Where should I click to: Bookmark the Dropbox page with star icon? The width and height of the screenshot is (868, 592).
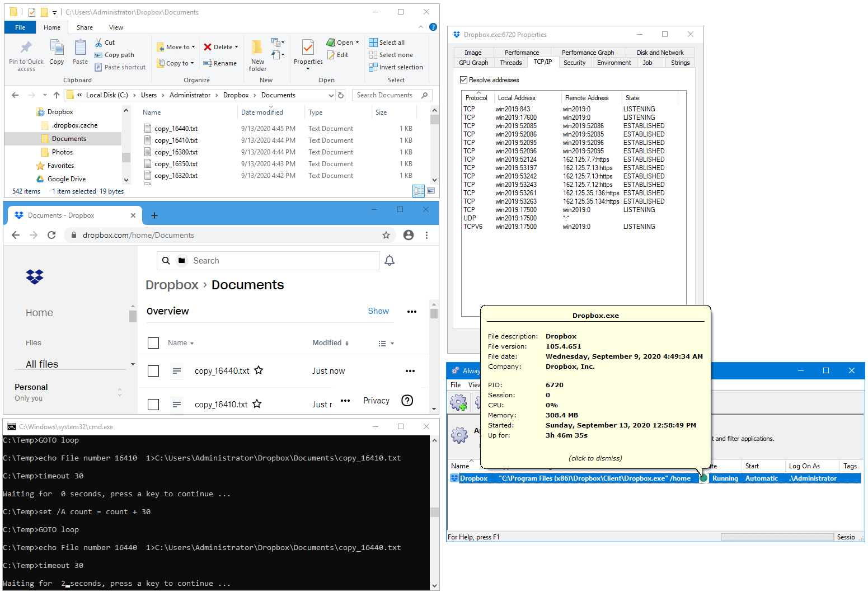[x=386, y=235]
